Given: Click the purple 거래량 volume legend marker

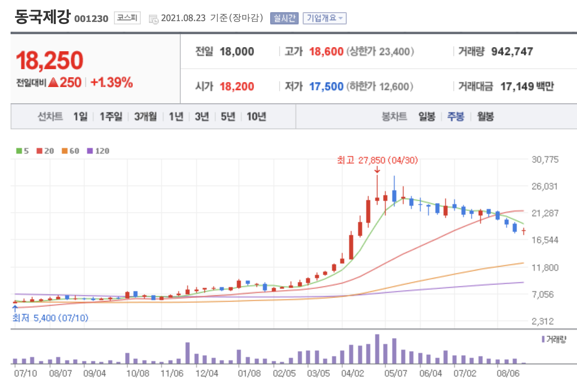Looking at the screenshot, I should pyautogui.click(x=543, y=339).
